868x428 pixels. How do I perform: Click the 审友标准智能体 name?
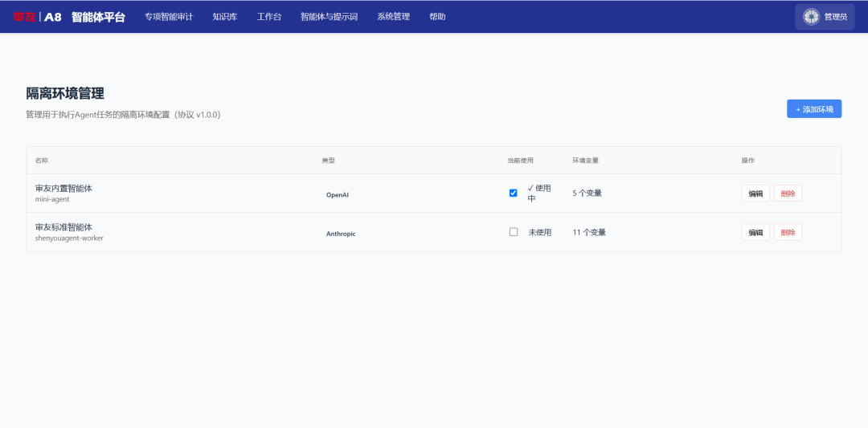coord(63,226)
